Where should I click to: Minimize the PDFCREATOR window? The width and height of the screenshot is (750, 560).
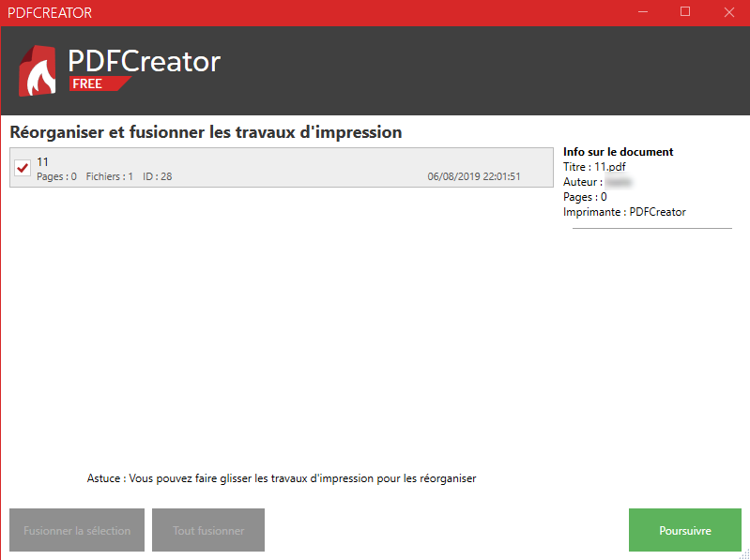coord(643,12)
